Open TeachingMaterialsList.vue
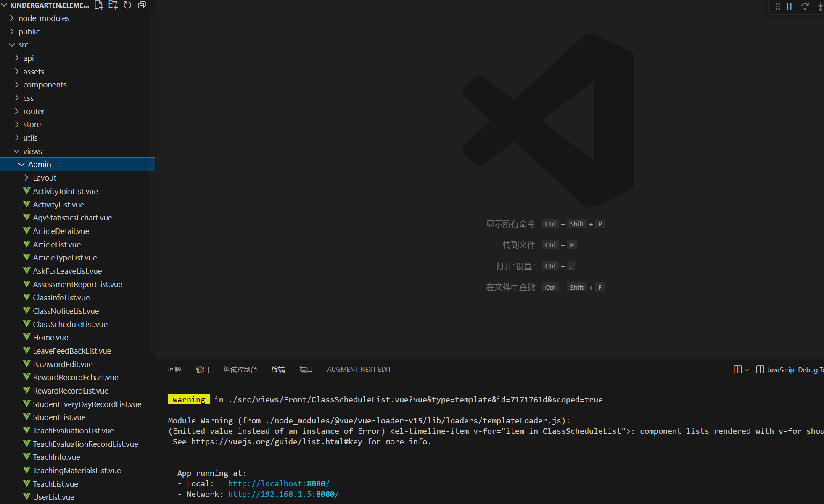The width and height of the screenshot is (824, 504). coord(78,470)
